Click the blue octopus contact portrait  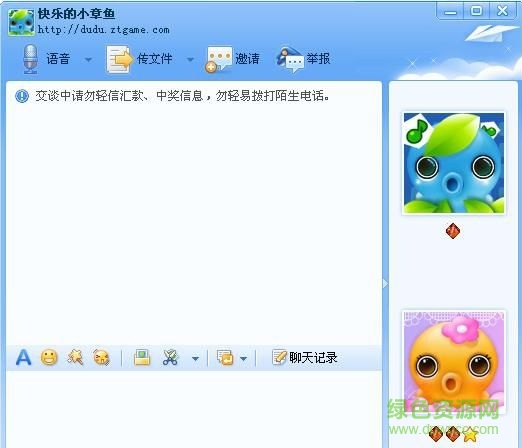[454, 163]
